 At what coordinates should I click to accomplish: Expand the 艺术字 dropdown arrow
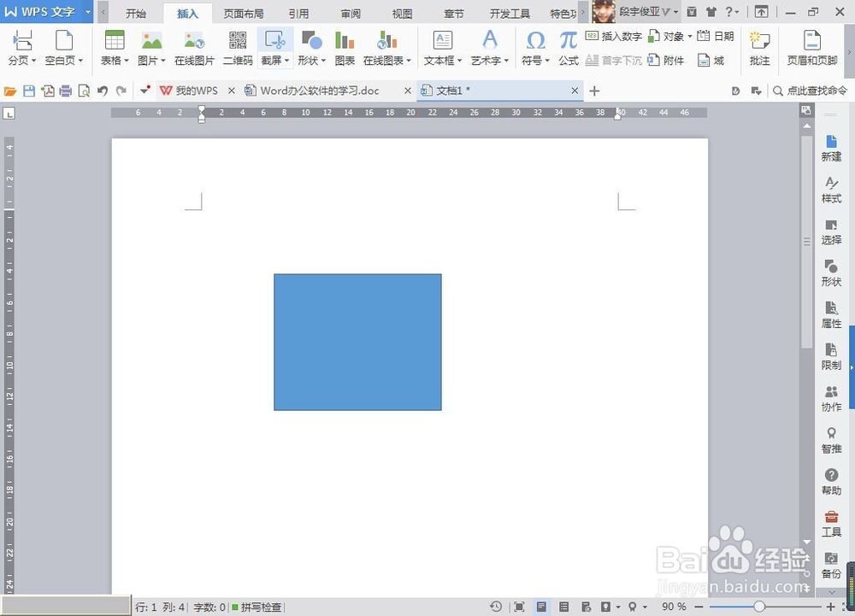click(506, 61)
